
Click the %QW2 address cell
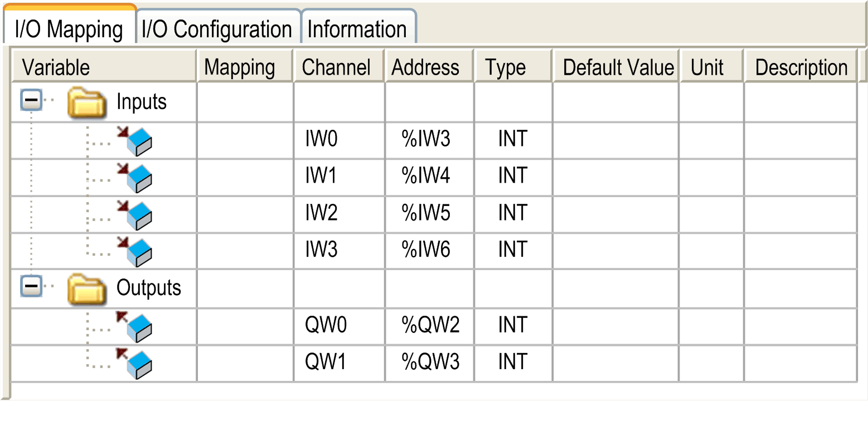(430, 326)
